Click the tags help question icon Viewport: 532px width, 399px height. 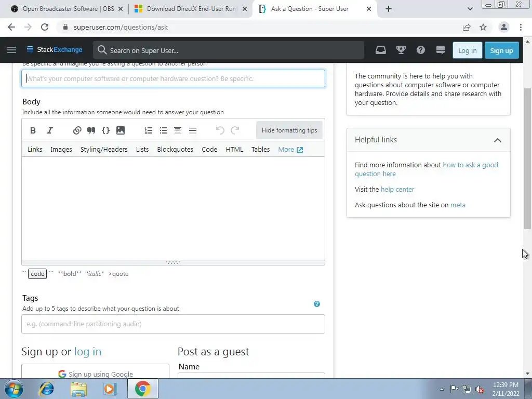317,304
